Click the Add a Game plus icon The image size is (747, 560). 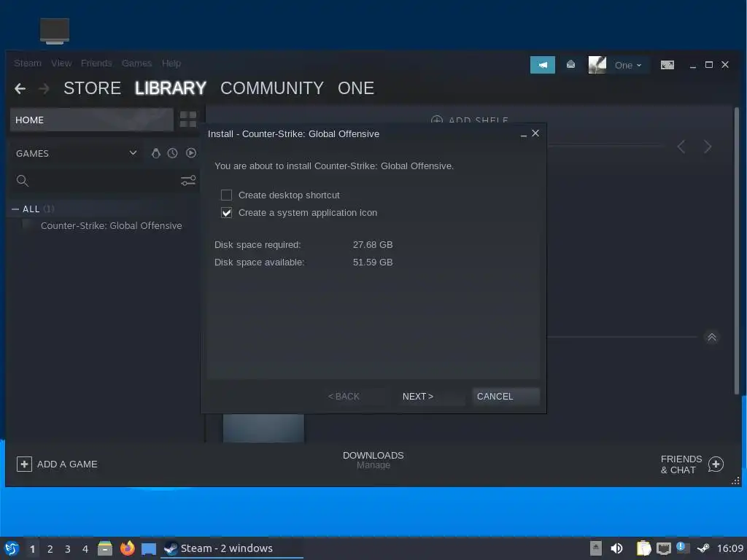click(24, 464)
